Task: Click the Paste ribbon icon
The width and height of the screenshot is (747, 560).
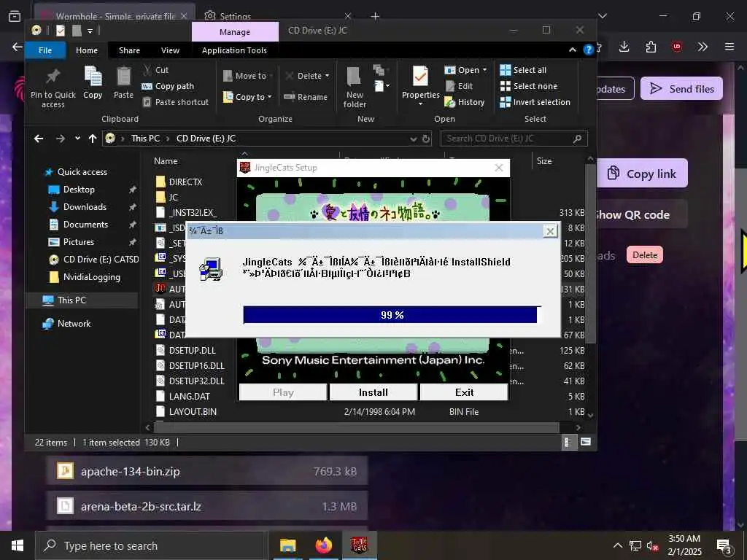Action: tap(123, 83)
